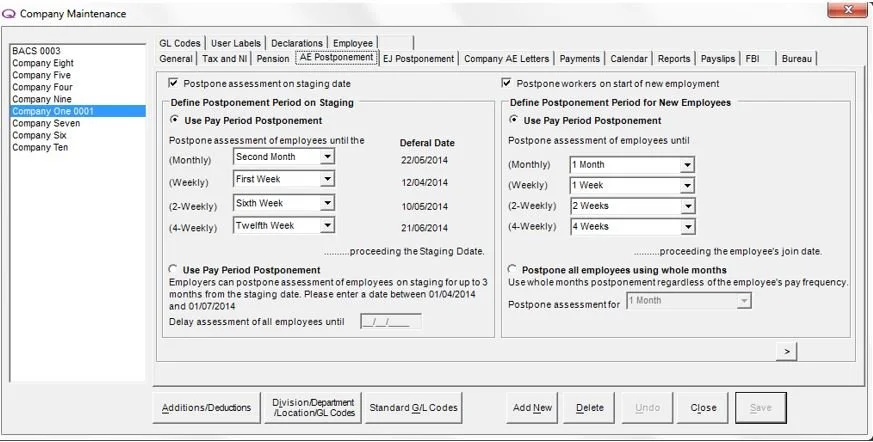Open the Bureau tab
Screen dimensions: 873x442
[797, 58]
